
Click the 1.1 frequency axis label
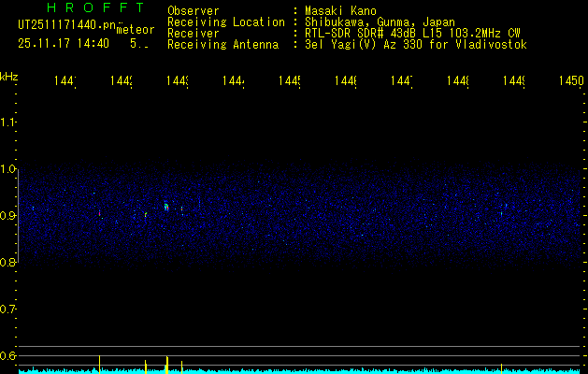click(x=8, y=122)
